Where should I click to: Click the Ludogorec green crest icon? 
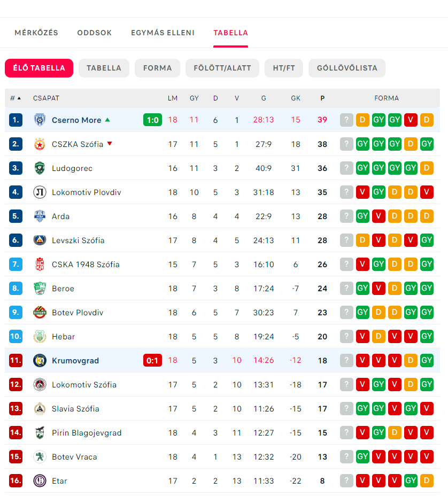[x=40, y=168]
